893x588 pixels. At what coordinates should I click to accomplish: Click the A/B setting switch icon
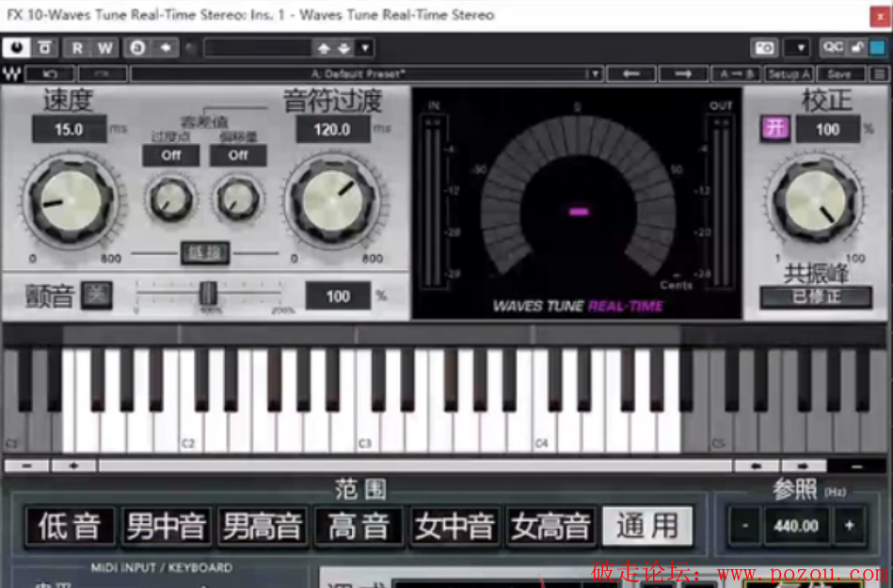[137, 48]
